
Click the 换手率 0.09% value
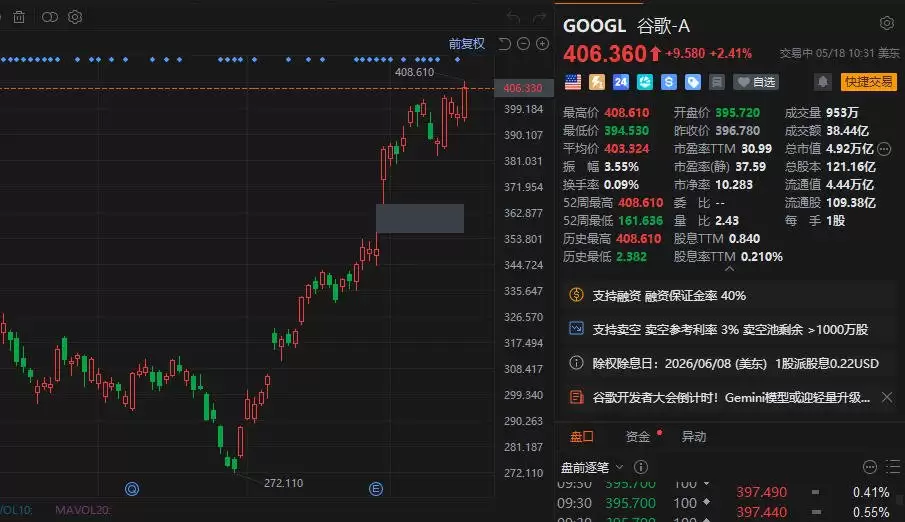[622, 185]
